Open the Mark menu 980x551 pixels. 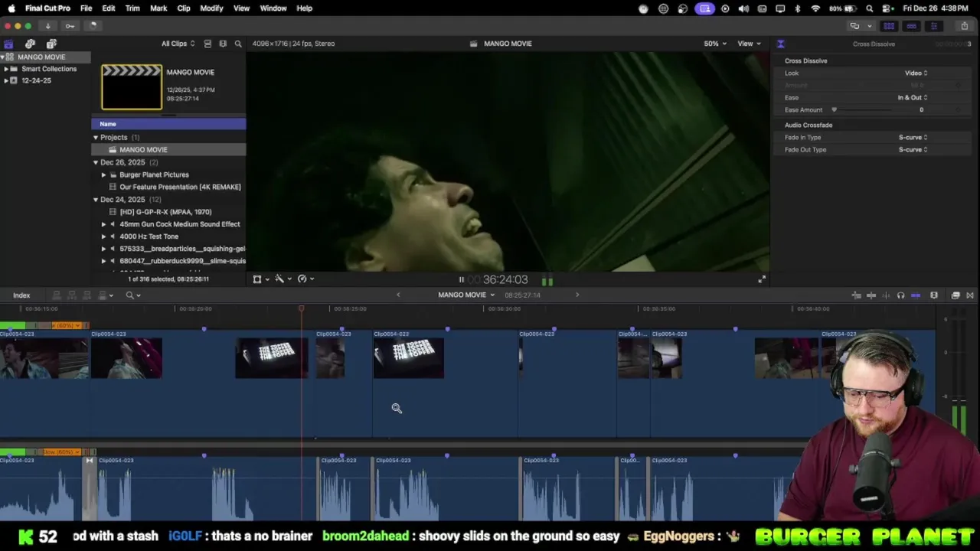pyautogui.click(x=158, y=8)
